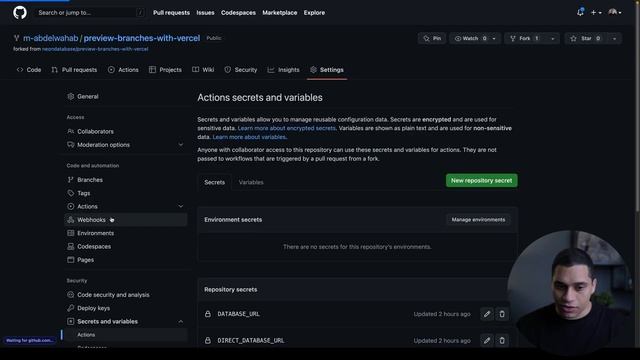
Task: Pin the repository with Pin button
Action: point(432,38)
